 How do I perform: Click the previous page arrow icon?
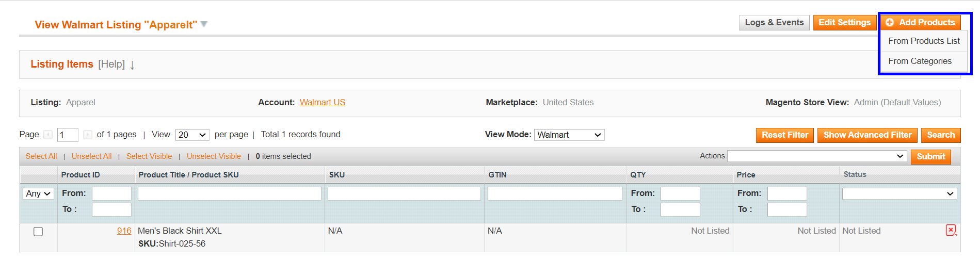click(x=48, y=135)
